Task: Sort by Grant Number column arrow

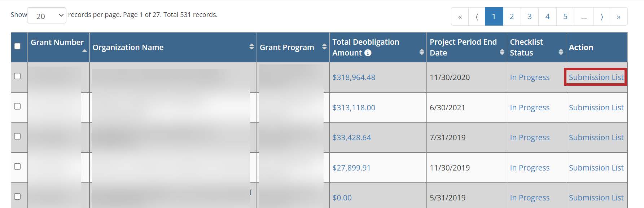Action: 84,51
